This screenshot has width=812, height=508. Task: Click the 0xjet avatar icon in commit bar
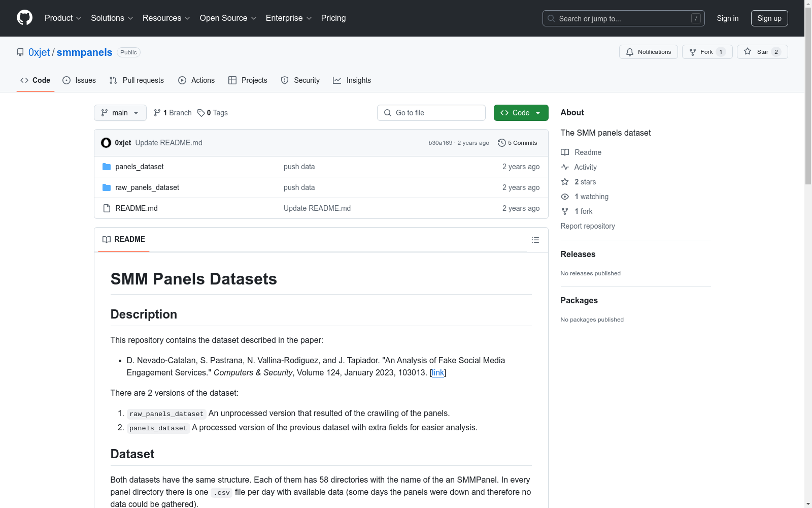(x=106, y=143)
